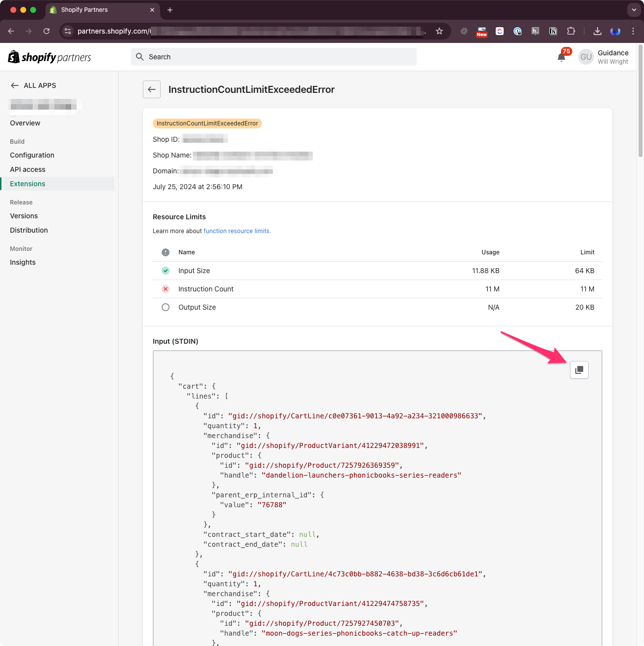Click the Input Size green check status icon
Viewport: 644px width, 646px height.
[x=166, y=271]
